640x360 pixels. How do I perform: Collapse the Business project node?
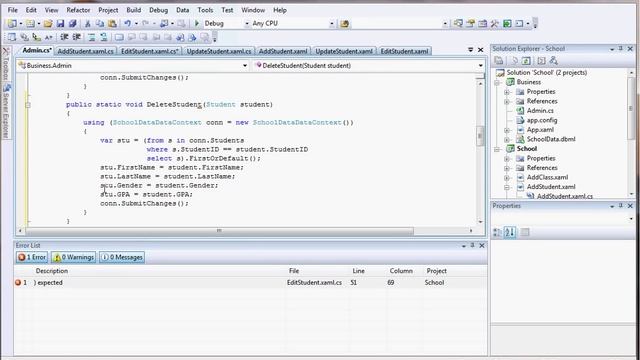point(498,82)
